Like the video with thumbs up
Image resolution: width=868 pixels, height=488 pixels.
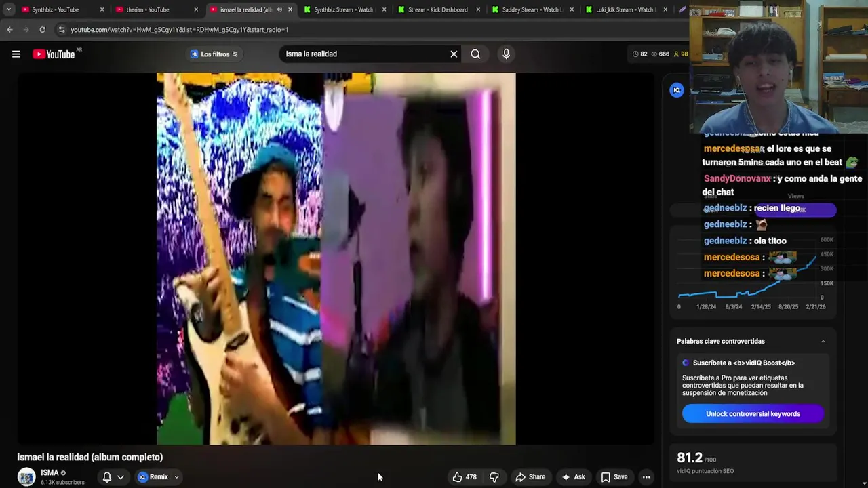[465, 477]
